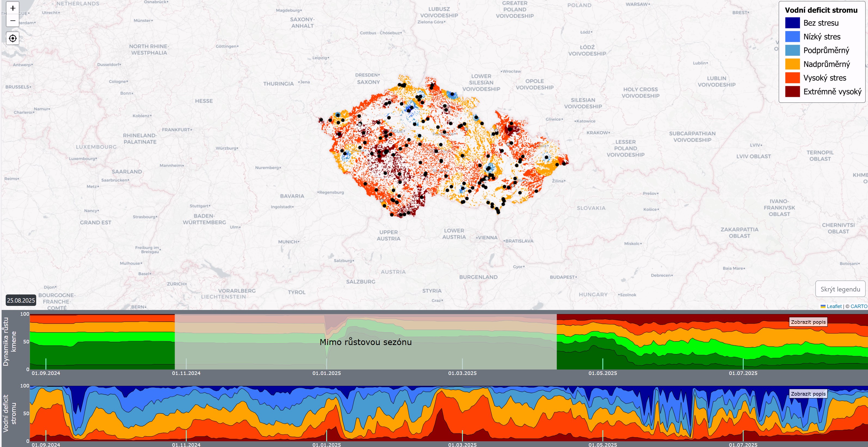Click the map zoom in button
Image resolution: width=868 pixels, height=447 pixels.
[x=13, y=8]
